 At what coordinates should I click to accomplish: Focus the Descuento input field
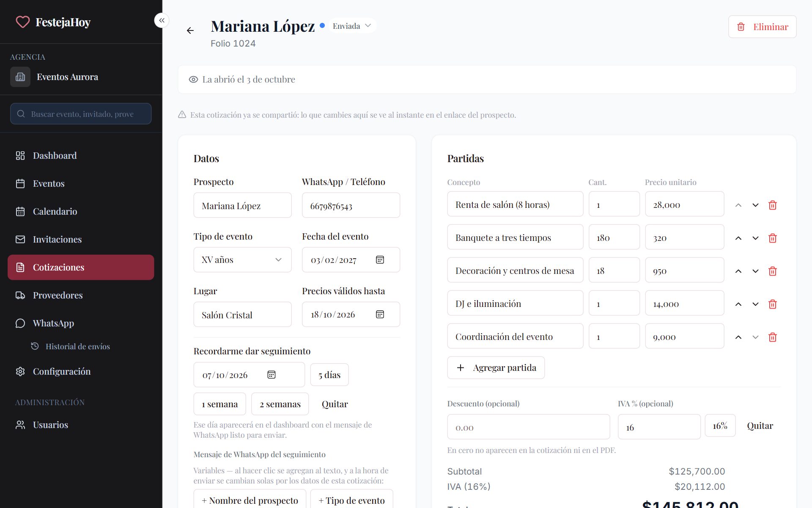(x=528, y=427)
